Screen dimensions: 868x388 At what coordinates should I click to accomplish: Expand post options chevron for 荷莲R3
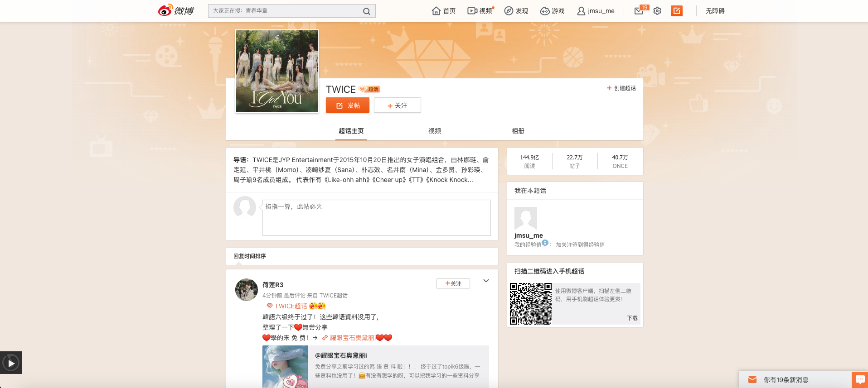point(486,281)
